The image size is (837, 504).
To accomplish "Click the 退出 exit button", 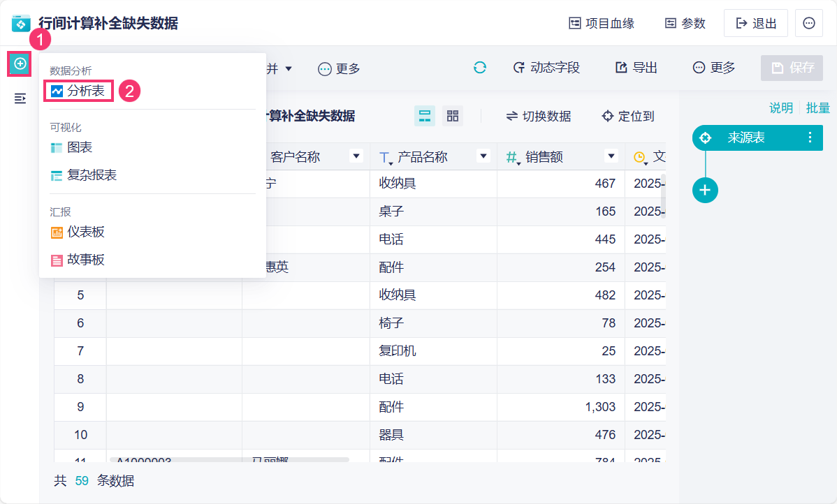I will point(756,23).
